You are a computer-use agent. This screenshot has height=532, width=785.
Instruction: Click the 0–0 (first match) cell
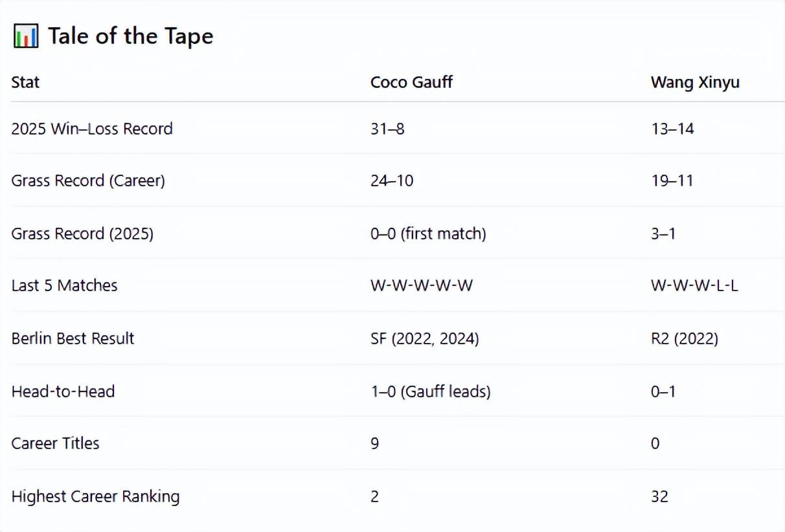pos(428,234)
